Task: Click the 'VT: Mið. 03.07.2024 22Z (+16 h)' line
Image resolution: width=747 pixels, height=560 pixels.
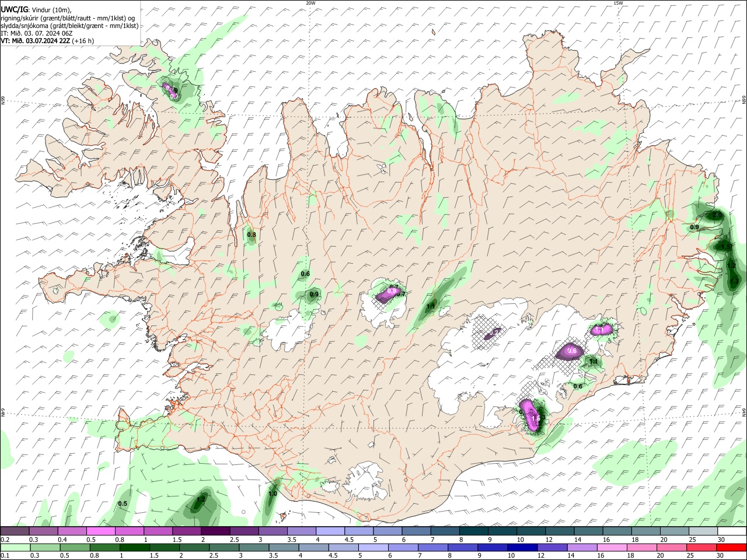Action: click(47, 41)
